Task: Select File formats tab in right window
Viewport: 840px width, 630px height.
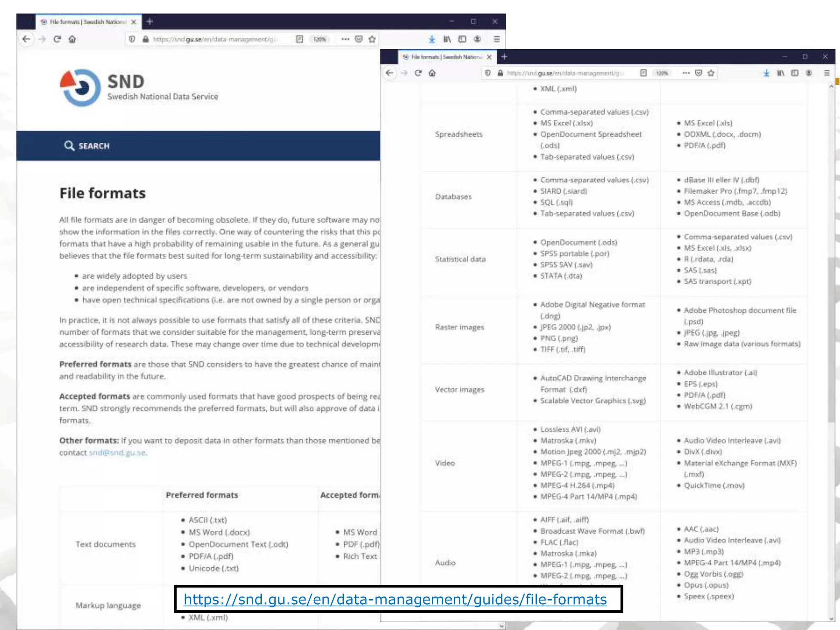Action: tap(447, 57)
